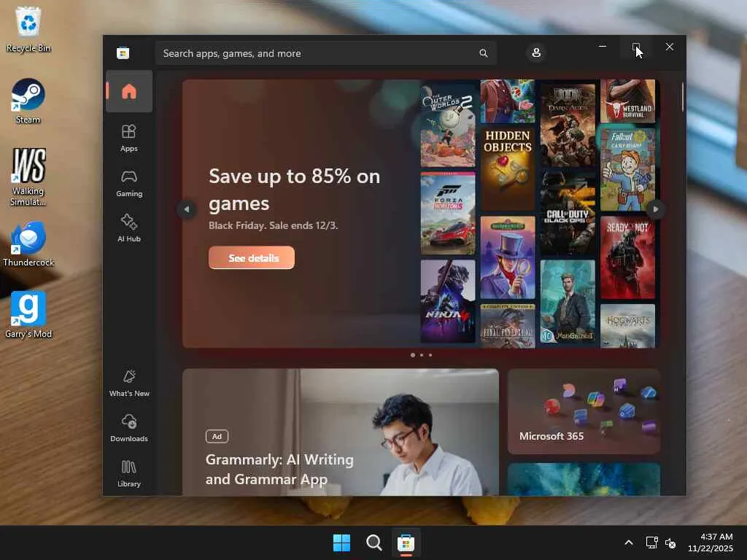
Task: Select the Walking Simulator desktop shortcut
Action: 28,176
